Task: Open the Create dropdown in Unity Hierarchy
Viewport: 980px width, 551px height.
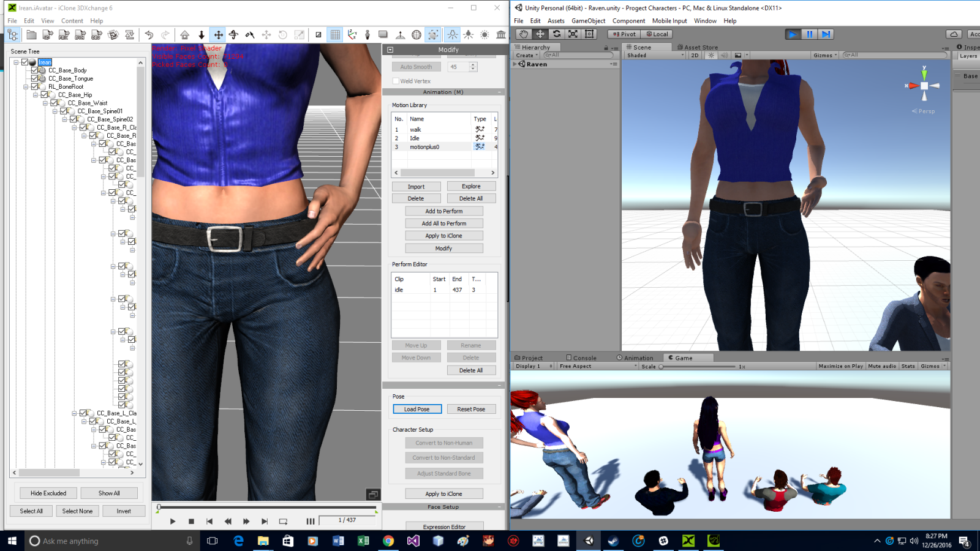Action: tap(527, 55)
